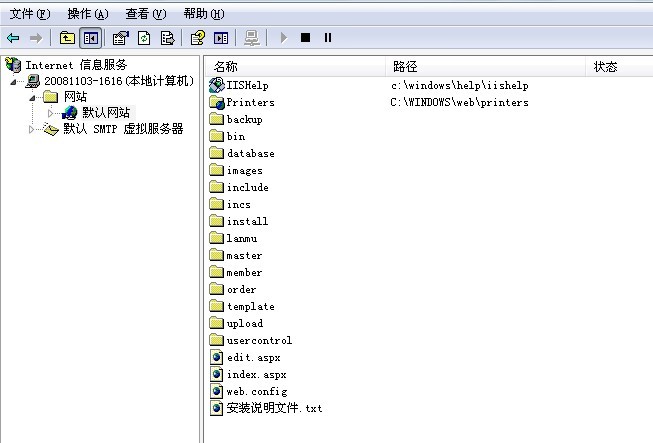653x443 pixels.
Task: Expand the 默认 SMTP 虚拟服务器 node
Action: click(x=32, y=129)
